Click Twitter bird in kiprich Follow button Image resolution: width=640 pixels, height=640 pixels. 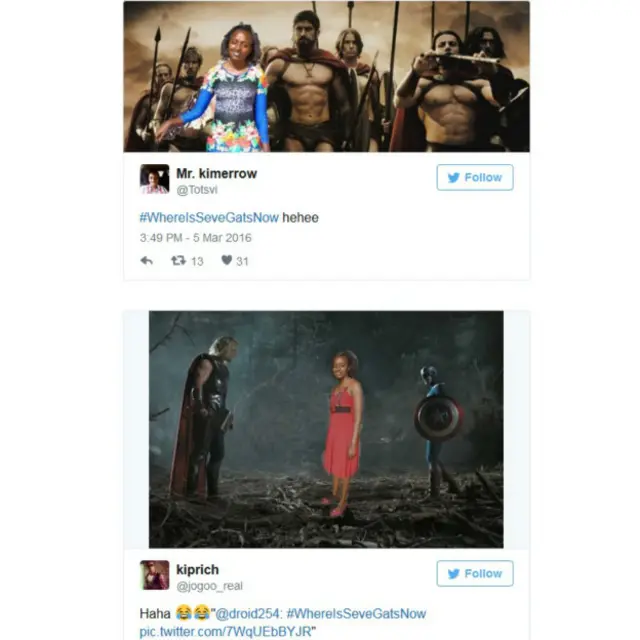pos(453,573)
